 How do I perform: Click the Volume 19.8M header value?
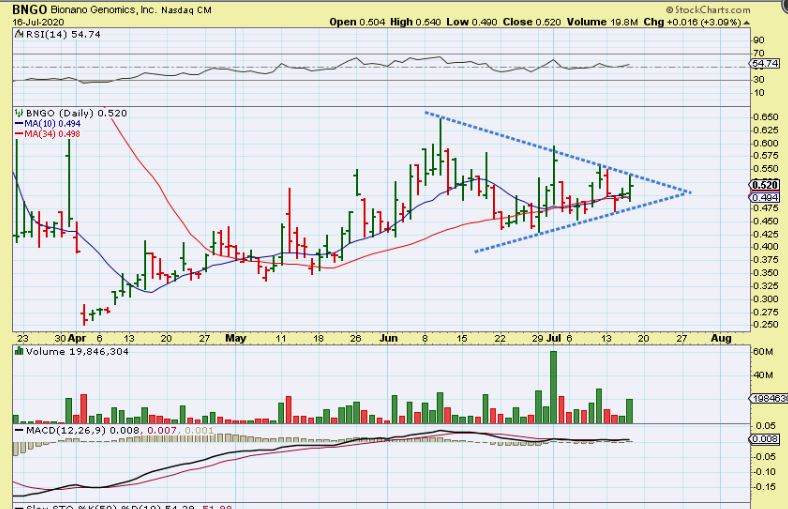coord(603,22)
